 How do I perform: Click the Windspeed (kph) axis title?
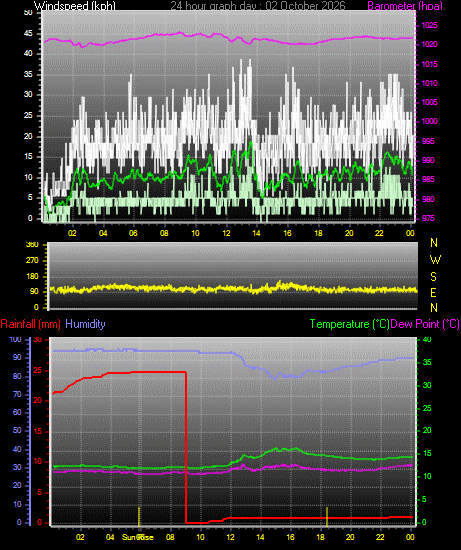tap(75, 6)
